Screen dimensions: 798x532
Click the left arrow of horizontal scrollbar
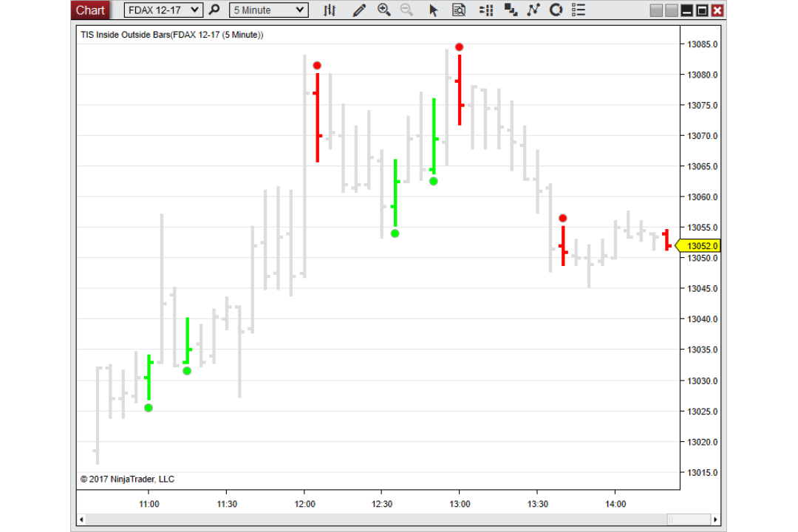(82, 519)
